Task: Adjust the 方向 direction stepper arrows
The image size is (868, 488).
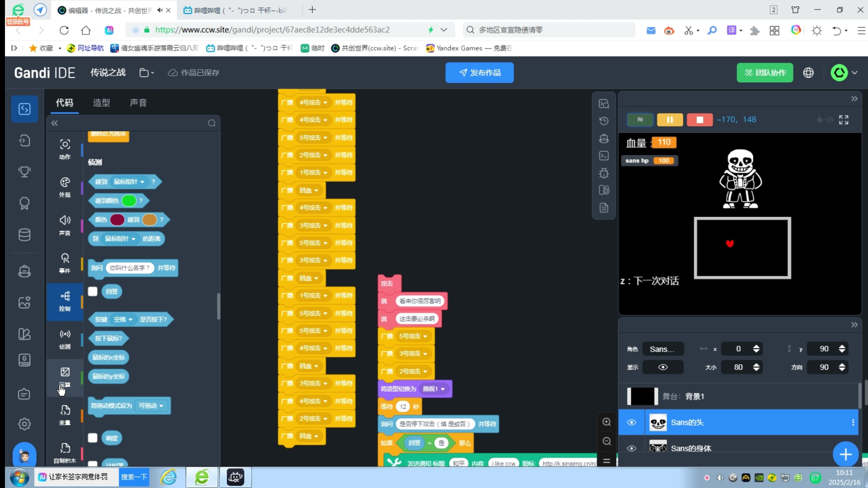Action: click(x=842, y=367)
